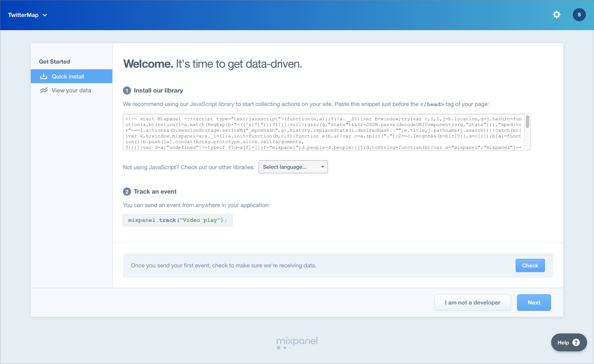Image resolution: width=594 pixels, height=364 pixels.
Task: Click the Check button
Action: point(530,265)
